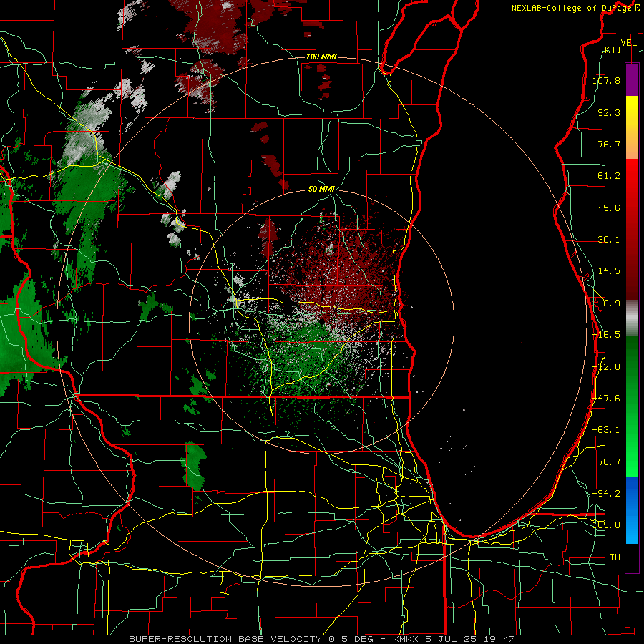Click the [KT] units label
Screen dimensions: 644x644
coord(611,49)
